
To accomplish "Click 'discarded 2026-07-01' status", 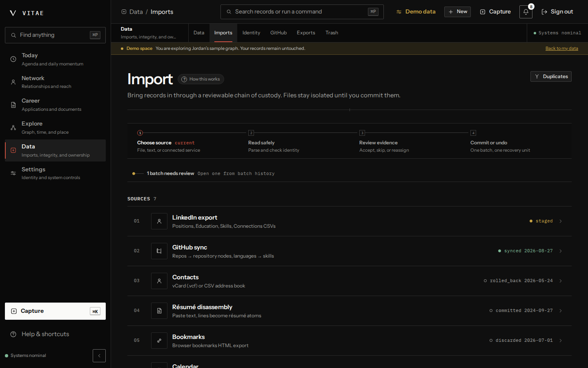I will pos(521,341).
